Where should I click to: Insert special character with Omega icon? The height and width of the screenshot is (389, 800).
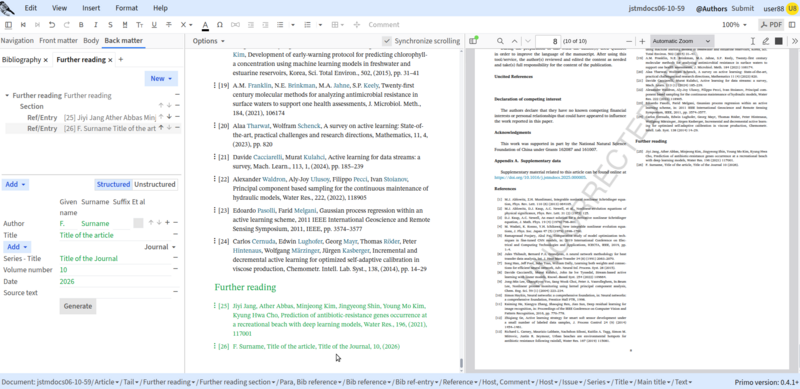point(219,25)
